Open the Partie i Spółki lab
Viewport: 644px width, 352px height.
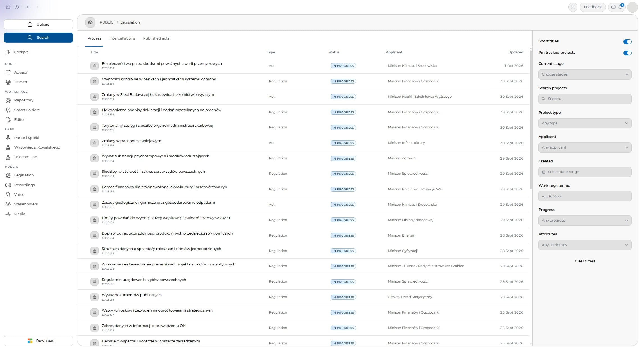[x=26, y=138]
